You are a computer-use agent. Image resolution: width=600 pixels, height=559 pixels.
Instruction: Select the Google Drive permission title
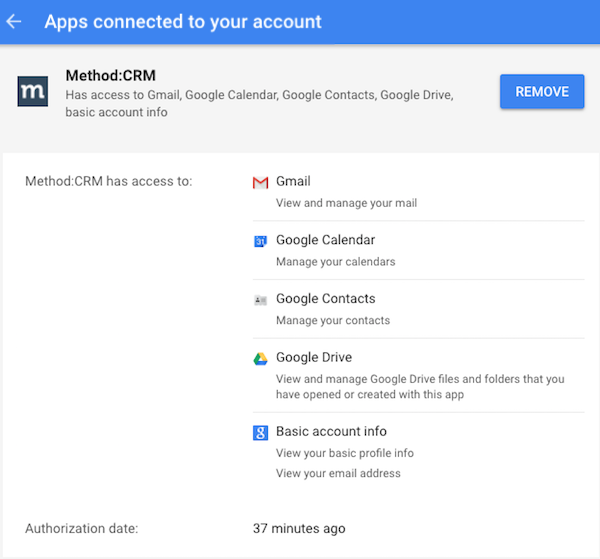314,357
